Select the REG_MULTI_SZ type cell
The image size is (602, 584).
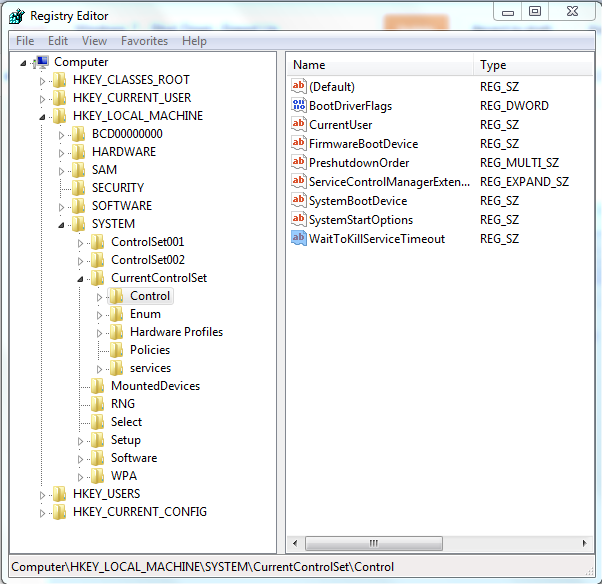point(519,163)
